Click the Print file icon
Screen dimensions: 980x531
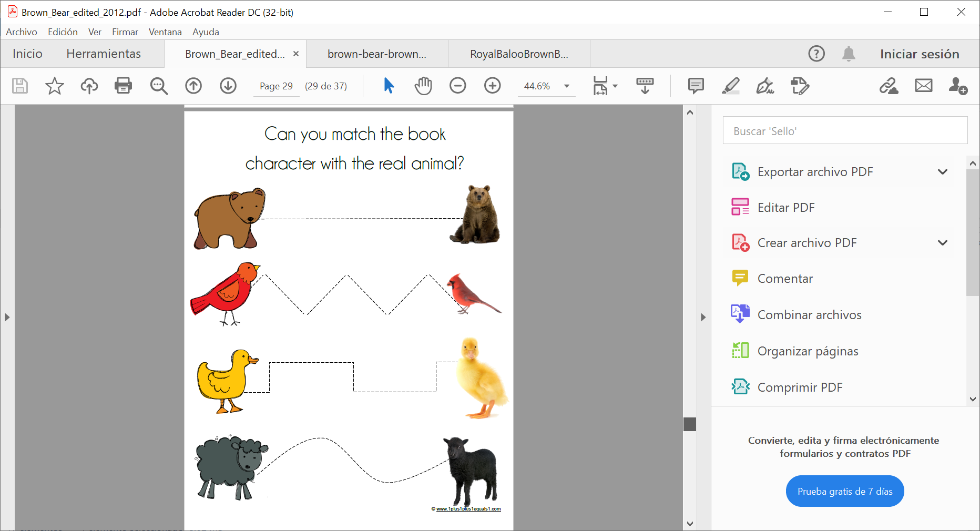(x=123, y=86)
